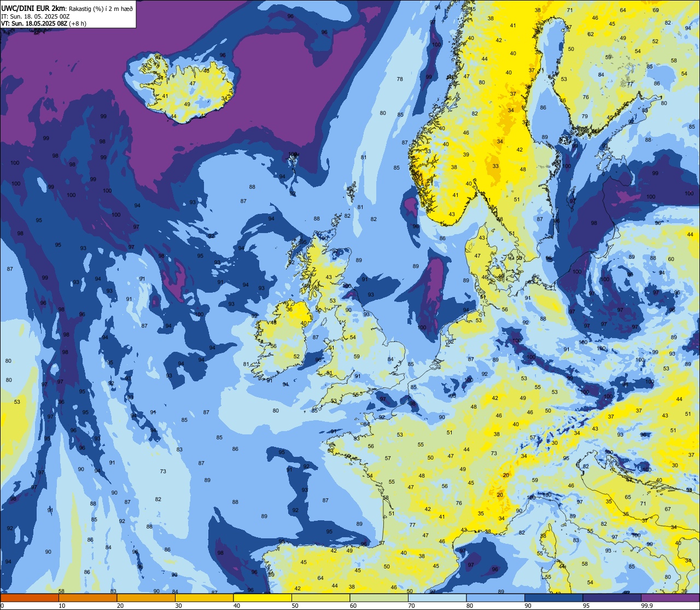This screenshot has height=610, width=700.
Task: Click the "VT: Sun. 18.05.2025 08Z (+8 h)" line
Action: coord(43,24)
